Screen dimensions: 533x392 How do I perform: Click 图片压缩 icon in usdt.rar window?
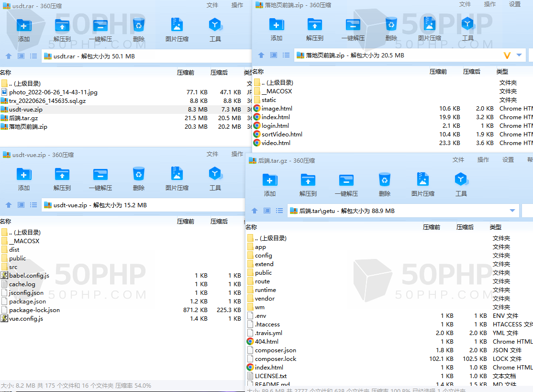pyautogui.click(x=177, y=26)
